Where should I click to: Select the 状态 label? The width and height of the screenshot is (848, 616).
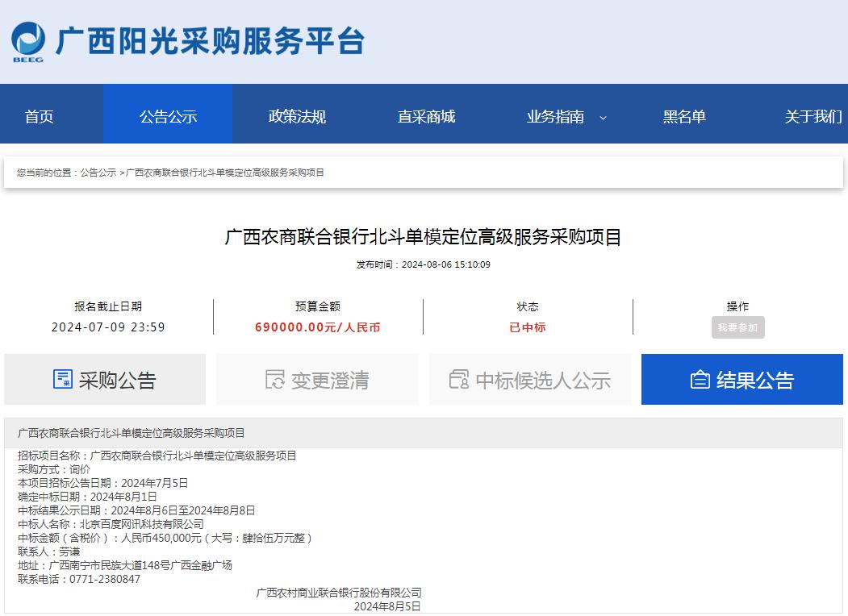click(x=528, y=306)
